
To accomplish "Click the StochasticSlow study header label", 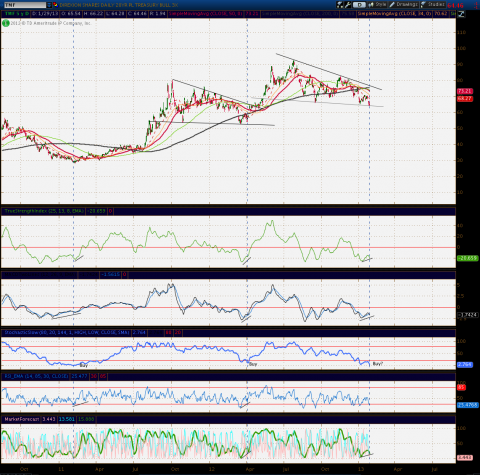I will (67, 332).
